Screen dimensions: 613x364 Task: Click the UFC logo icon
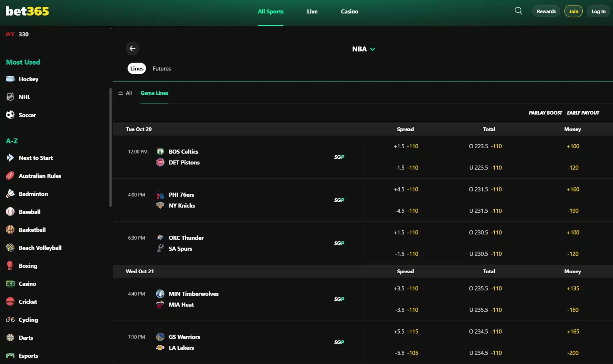[10, 34]
